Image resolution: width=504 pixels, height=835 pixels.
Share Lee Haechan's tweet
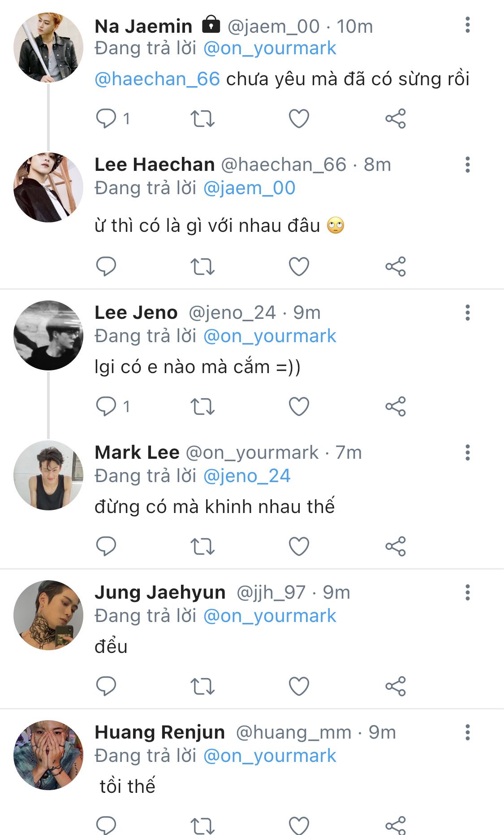(395, 267)
